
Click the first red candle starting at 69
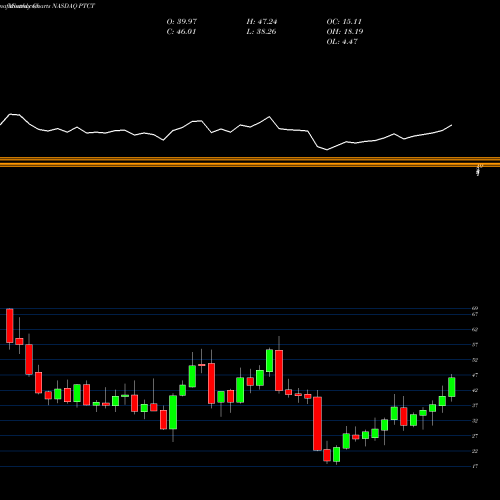[10, 326]
